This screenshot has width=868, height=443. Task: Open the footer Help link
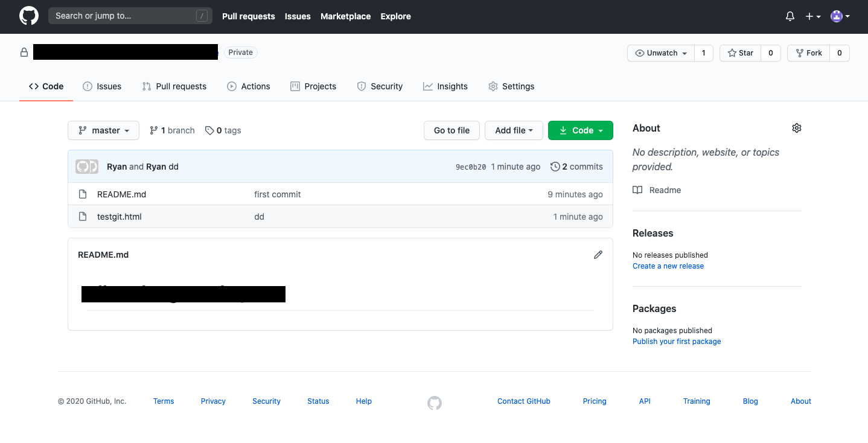(364, 401)
